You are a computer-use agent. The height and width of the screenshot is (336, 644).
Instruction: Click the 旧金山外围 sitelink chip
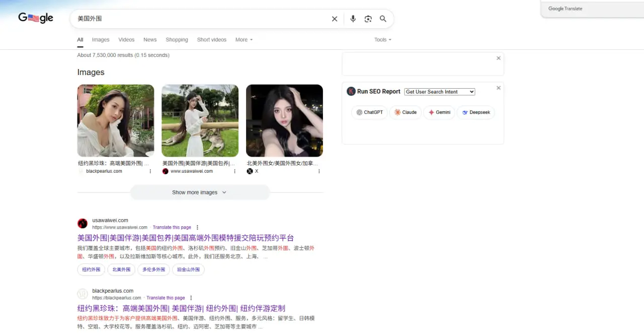(x=188, y=270)
